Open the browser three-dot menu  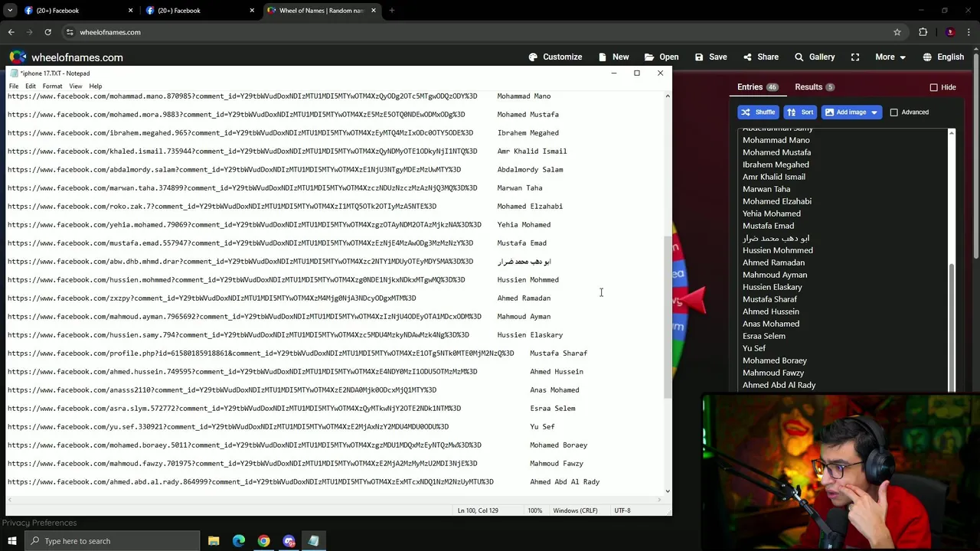pos(970,32)
